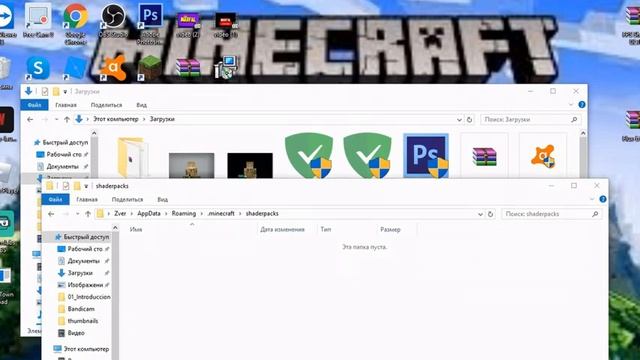Sort by Дата изменения column header
This screenshot has height=360, width=640.
(282, 229)
